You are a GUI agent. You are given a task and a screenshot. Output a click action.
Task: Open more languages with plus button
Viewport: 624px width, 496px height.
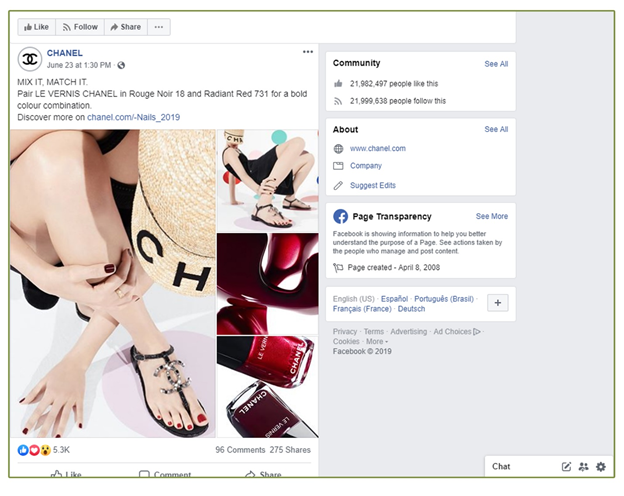pyautogui.click(x=497, y=303)
